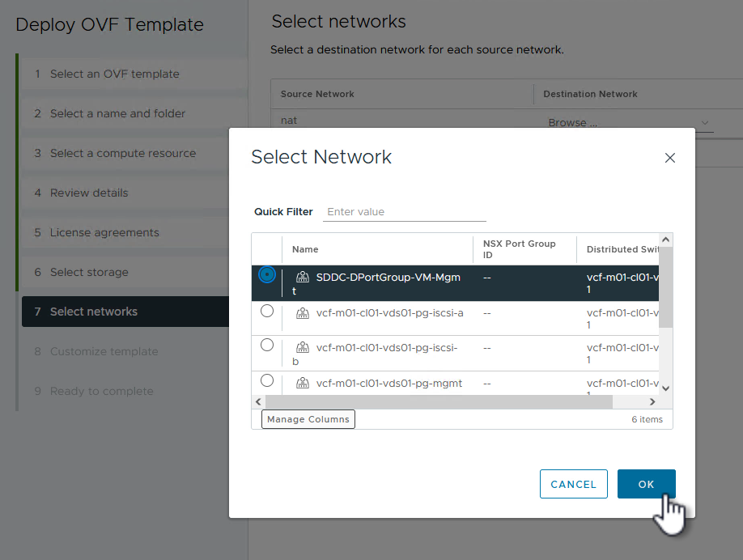
Task: Select the vcf-m01-cl01-vds01-pg-iscsi-a radio button
Action: [x=267, y=311]
